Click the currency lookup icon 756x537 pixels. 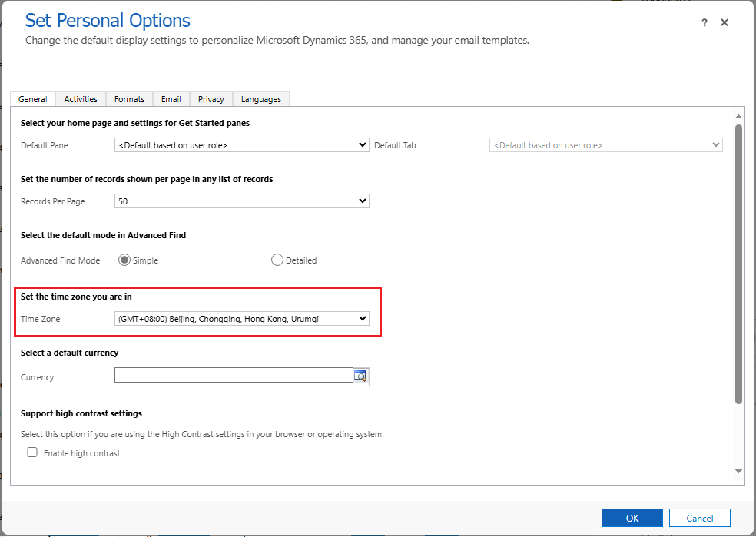[361, 376]
